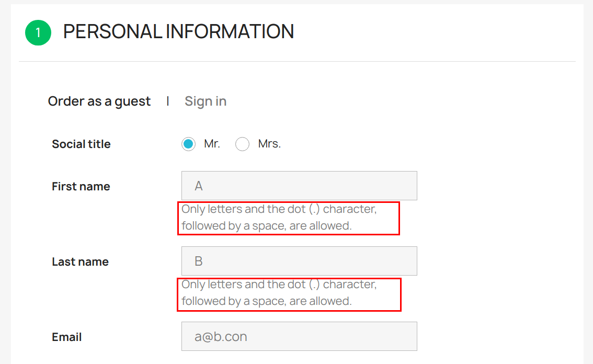Click the divider between guest and Sign in

pyautogui.click(x=168, y=101)
